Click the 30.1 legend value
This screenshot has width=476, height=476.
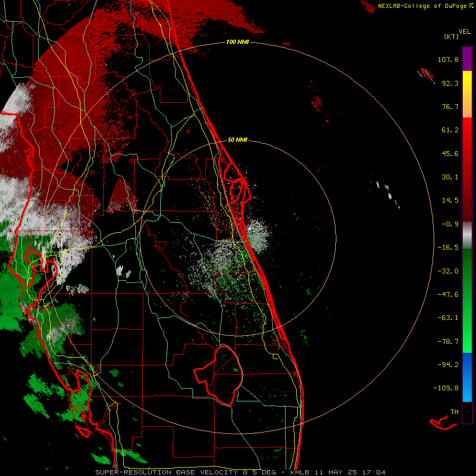pyautogui.click(x=450, y=177)
